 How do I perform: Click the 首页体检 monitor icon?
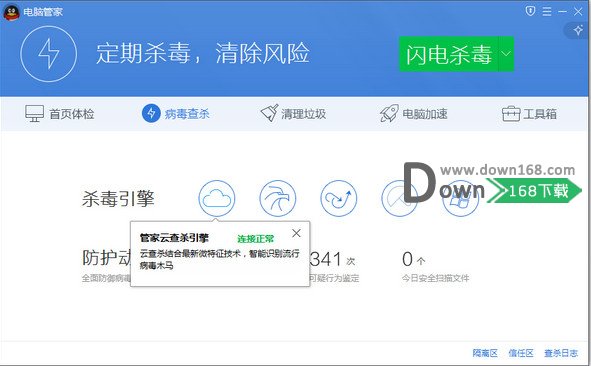point(34,113)
